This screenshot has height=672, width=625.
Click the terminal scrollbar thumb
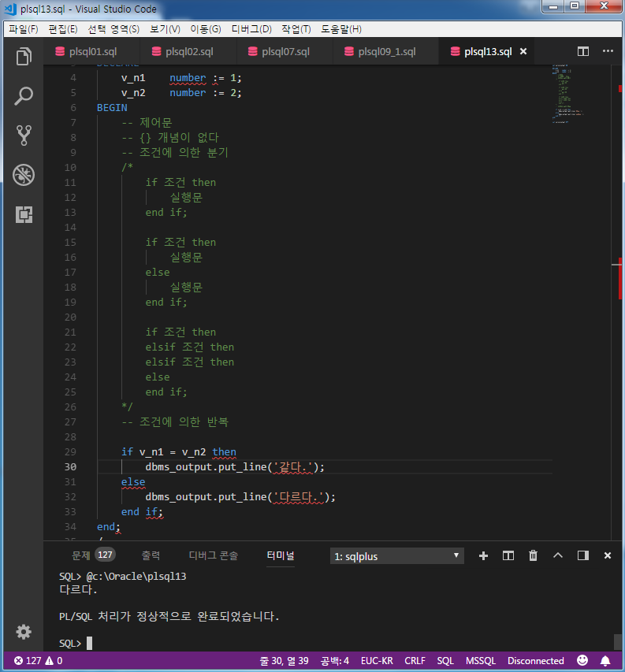(x=618, y=642)
